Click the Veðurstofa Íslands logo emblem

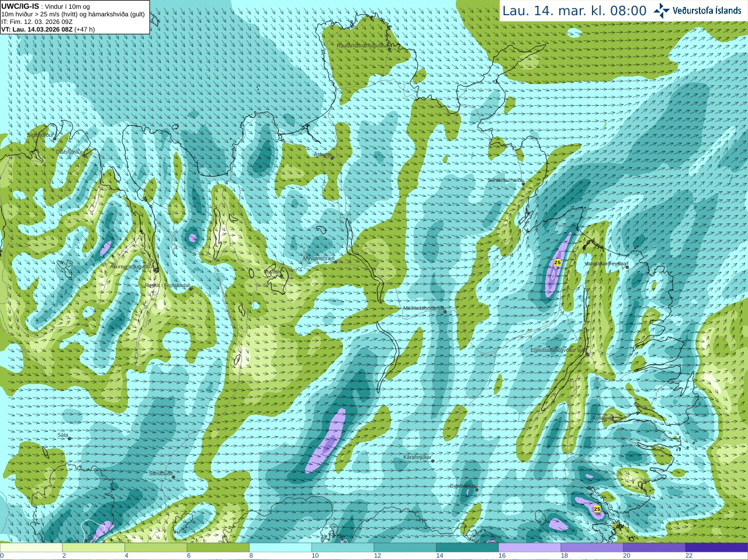click(662, 11)
